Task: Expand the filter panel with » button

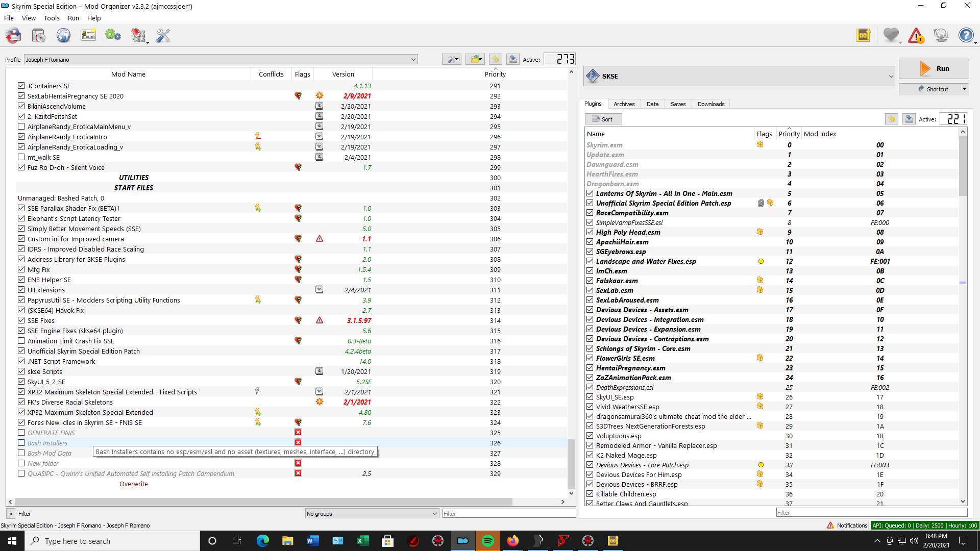Action: point(11,514)
